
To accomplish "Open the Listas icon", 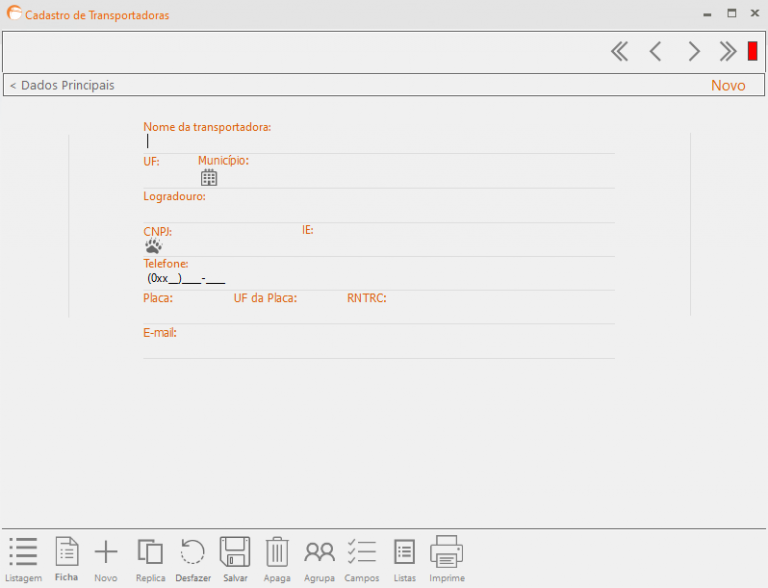I will pos(404,553).
